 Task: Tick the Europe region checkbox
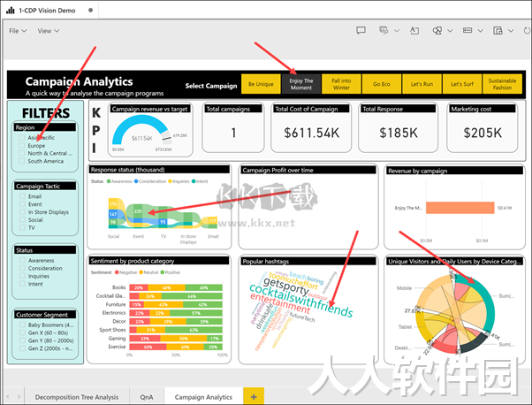pyautogui.click(x=22, y=145)
